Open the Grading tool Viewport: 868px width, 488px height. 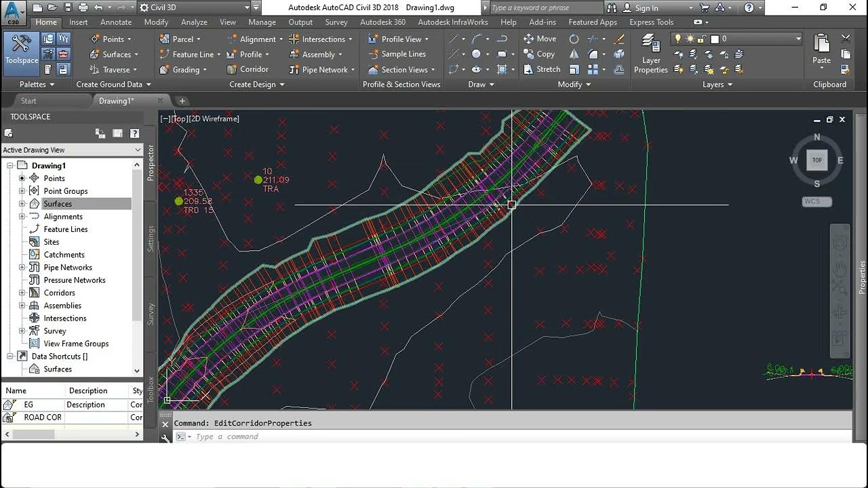click(183, 69)
